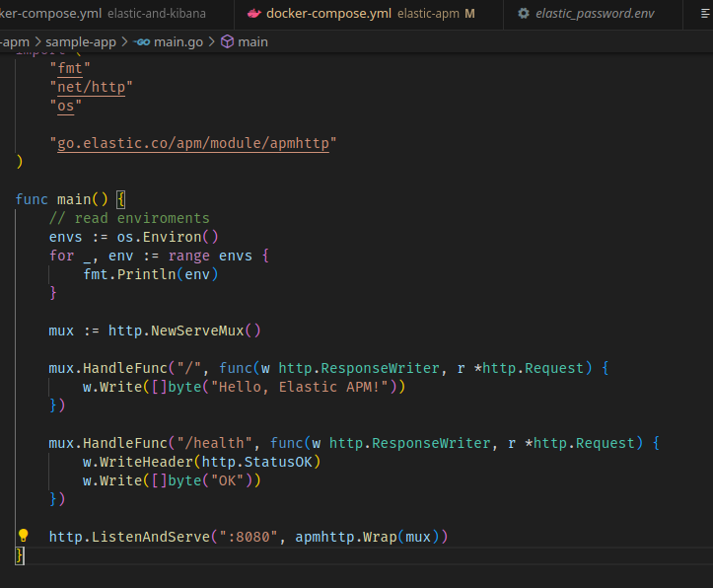This screenshot has width=713, height=588.
Task: Click the gear icon on elastic_password.env tab
Action: [x=524, y=14]
